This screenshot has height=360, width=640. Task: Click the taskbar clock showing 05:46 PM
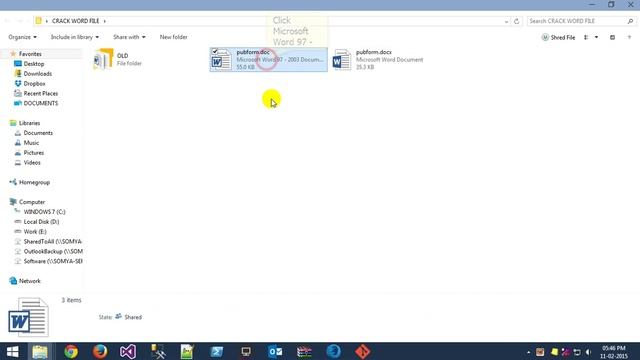613,352
